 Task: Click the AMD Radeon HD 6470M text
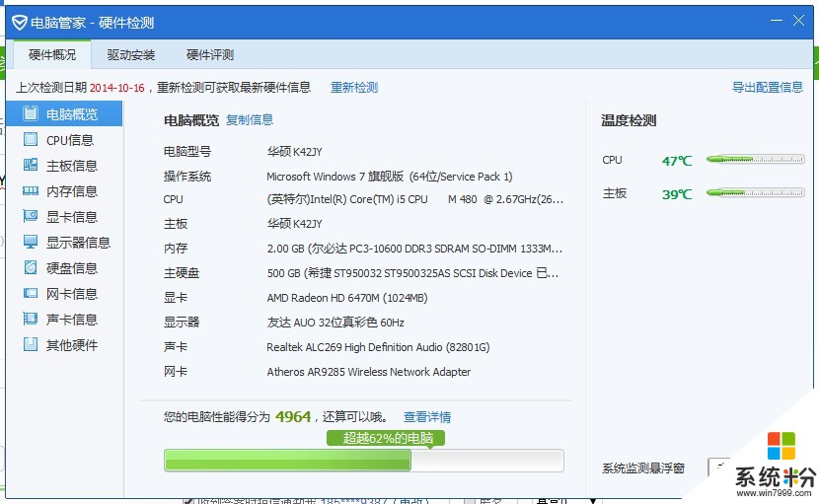coord(347,298)
